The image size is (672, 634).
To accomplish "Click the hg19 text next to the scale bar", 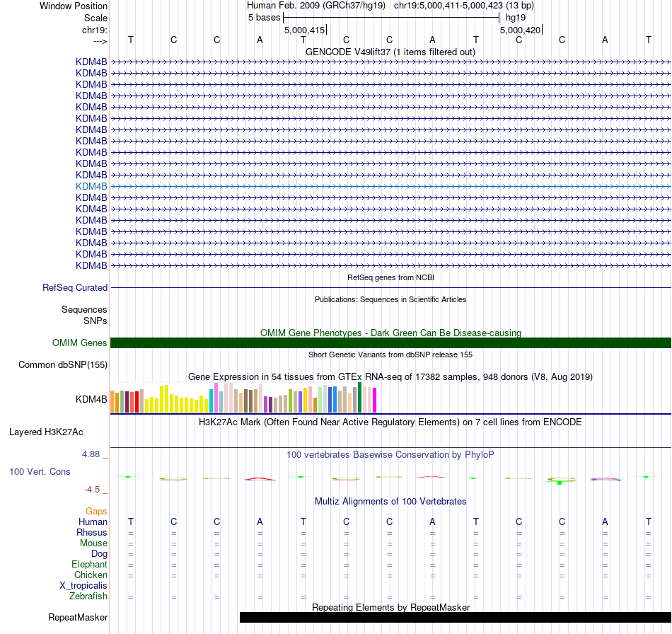I will pyautogui.click(x=516, y=18).
